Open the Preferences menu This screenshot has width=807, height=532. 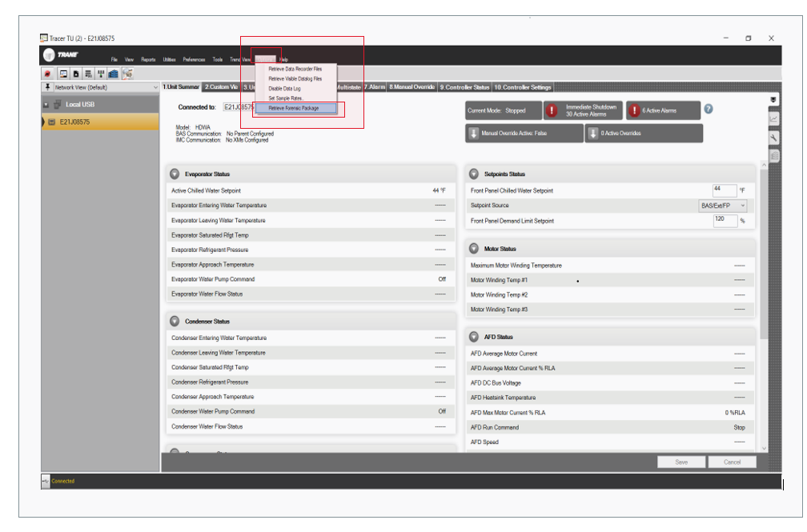pyautogui.click(x=194, y=59)
